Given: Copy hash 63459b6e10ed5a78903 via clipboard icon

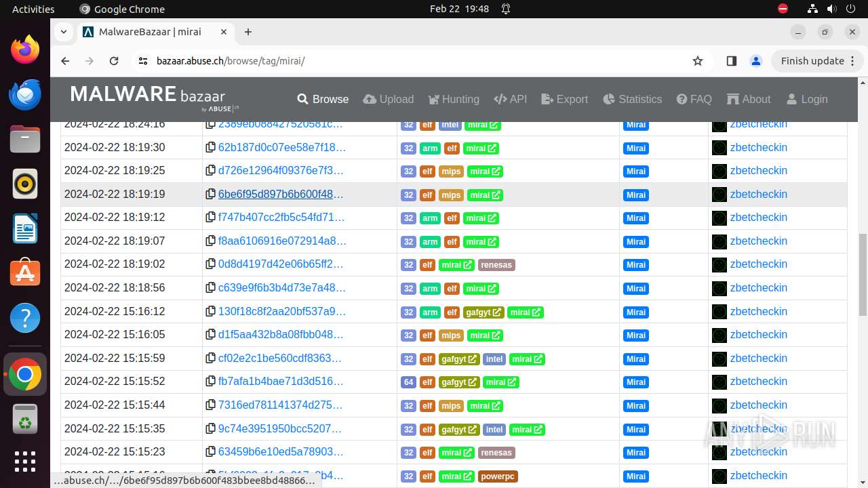Looking at the screenshot, I should (211, 452).
